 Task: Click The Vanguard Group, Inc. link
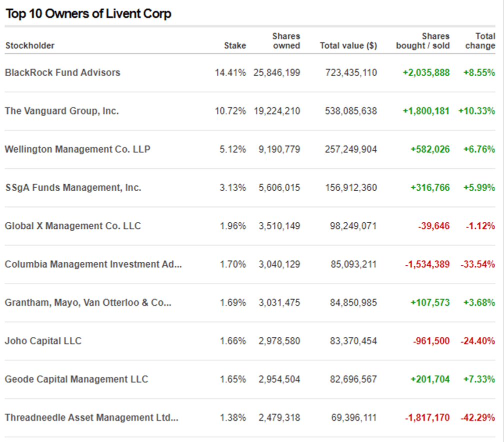(x=62, y=111)
